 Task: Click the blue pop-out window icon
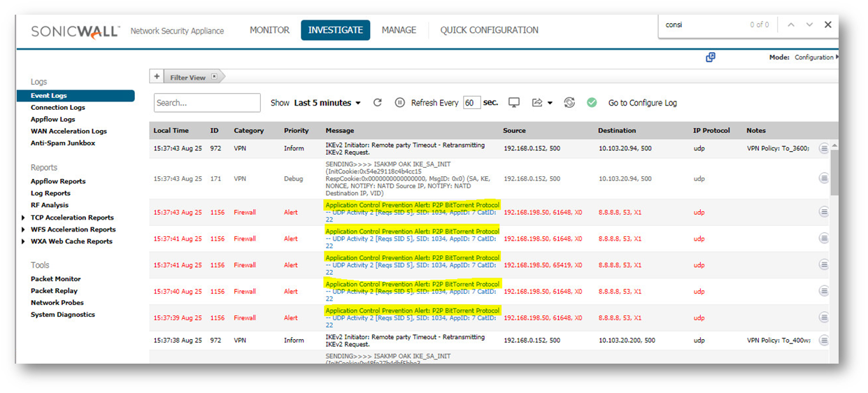(x=711, y=57)
